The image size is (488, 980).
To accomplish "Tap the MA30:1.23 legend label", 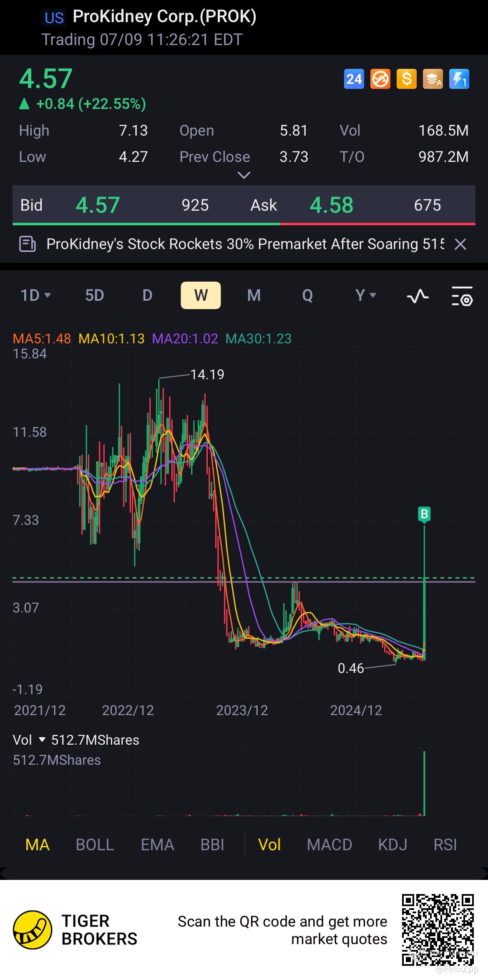I will coord(258,338).
